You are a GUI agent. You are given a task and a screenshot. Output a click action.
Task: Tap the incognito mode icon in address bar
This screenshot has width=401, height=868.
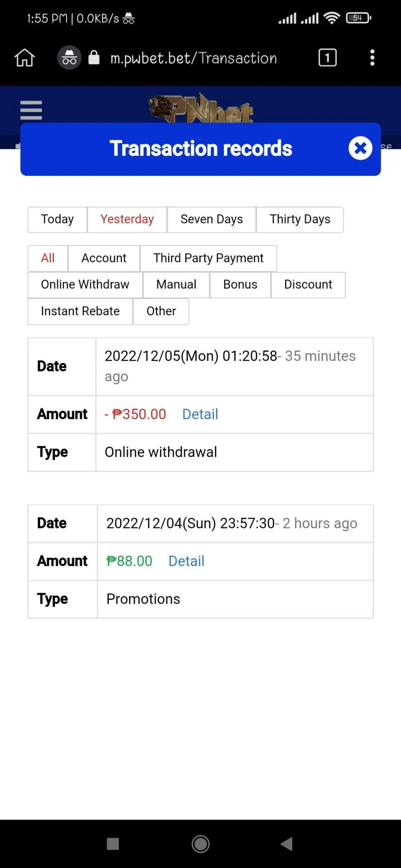69,58
